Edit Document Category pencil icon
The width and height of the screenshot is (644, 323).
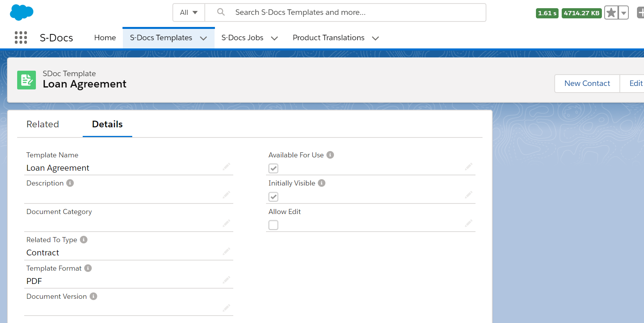(226, 223)
